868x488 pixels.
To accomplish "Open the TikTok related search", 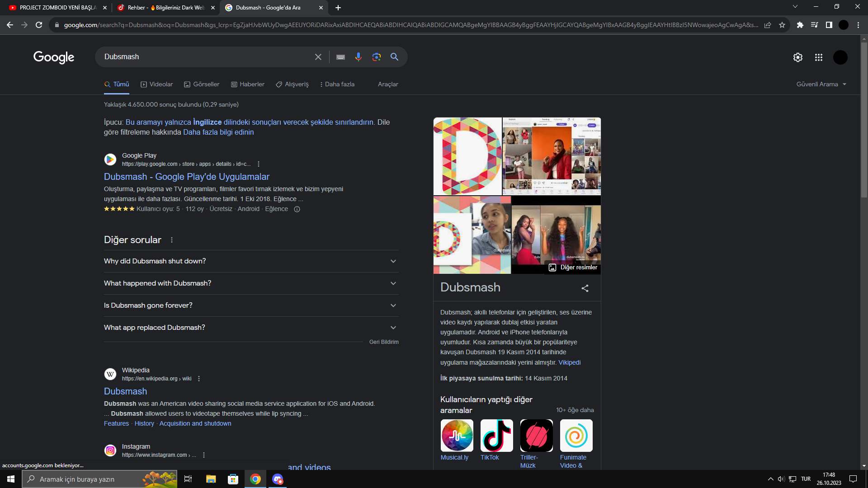I will point(496,441).
